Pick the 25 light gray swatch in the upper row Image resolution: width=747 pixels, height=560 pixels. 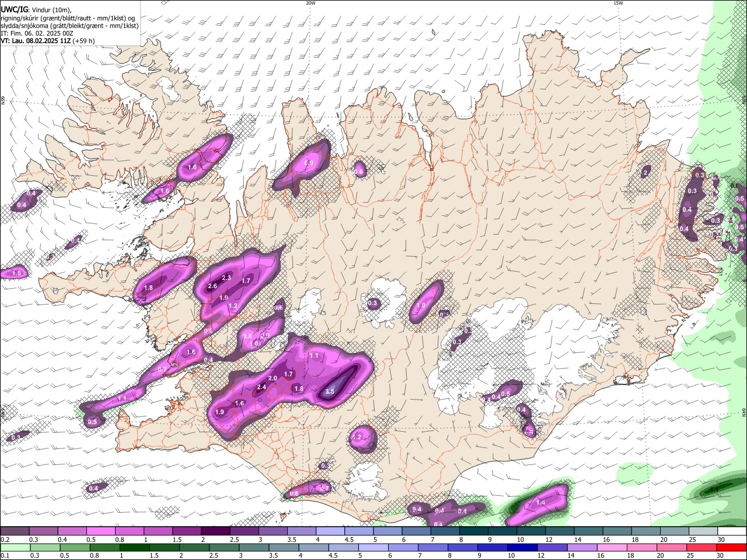[x=703, y=531]
